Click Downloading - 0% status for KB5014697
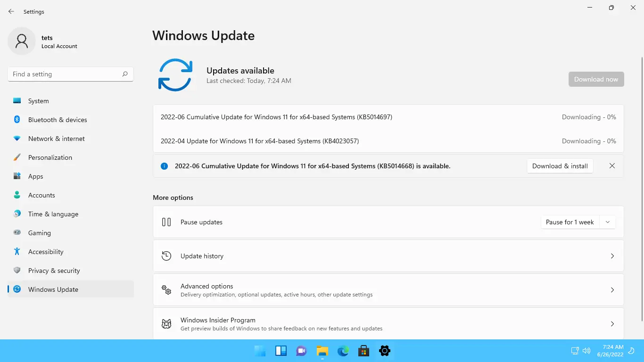Screen dimensions: 644x362 tap(589, 117)
